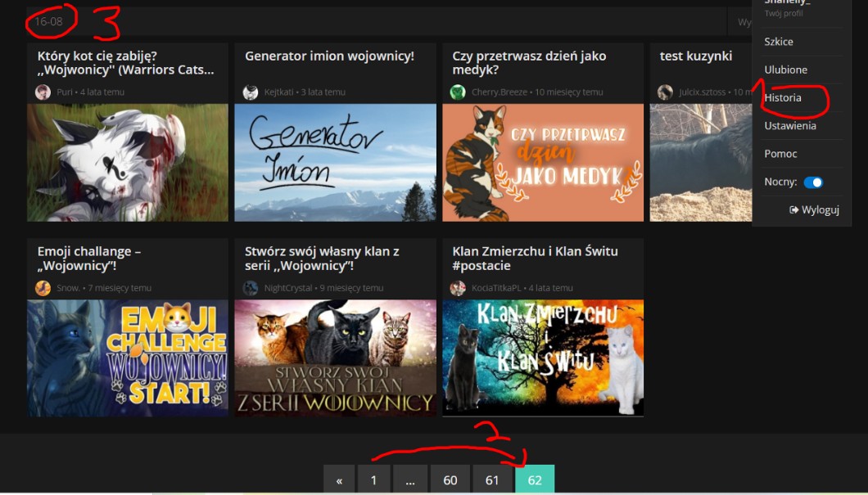Go to Pomoc help page
868x495 pixels.
[x=780, y=154]
